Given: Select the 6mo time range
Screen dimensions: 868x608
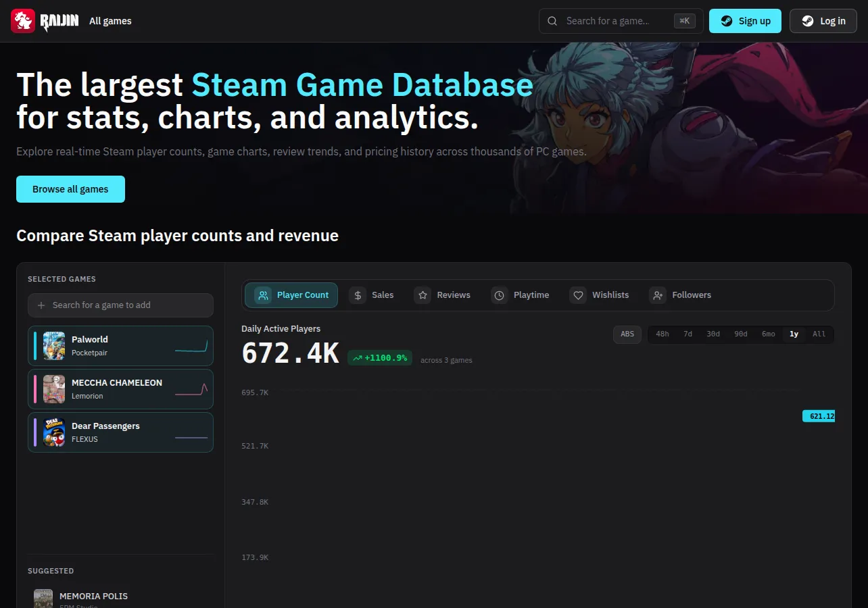Looking at the screenshot, I should point(769,334).
